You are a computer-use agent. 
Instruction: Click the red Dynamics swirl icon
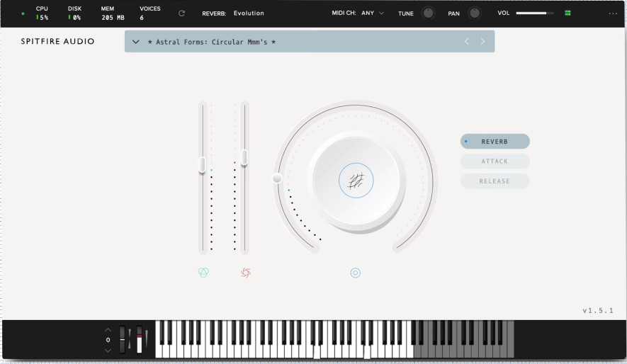(246, 273)
